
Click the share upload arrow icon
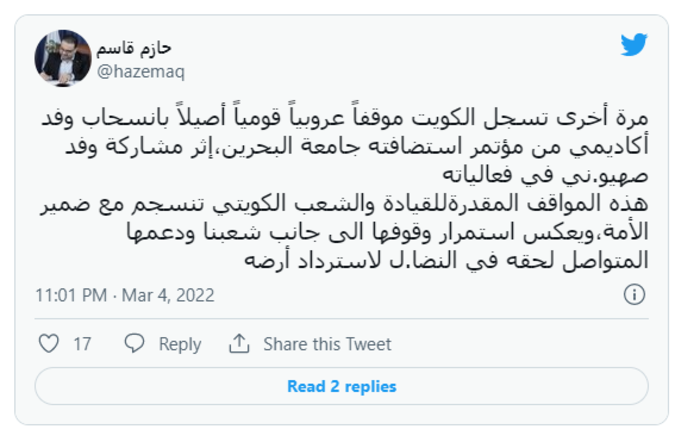239,344
